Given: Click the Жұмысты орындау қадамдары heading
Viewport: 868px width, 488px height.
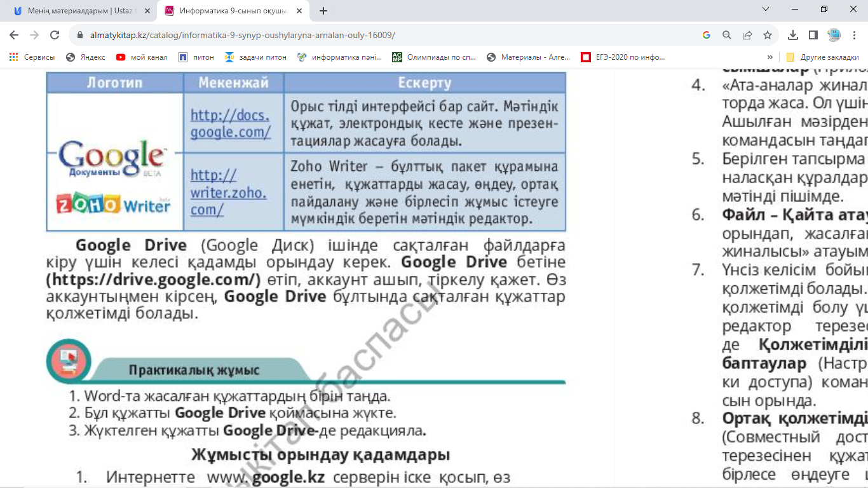Looking at the screenshot, I should click(x=321, y=455).
